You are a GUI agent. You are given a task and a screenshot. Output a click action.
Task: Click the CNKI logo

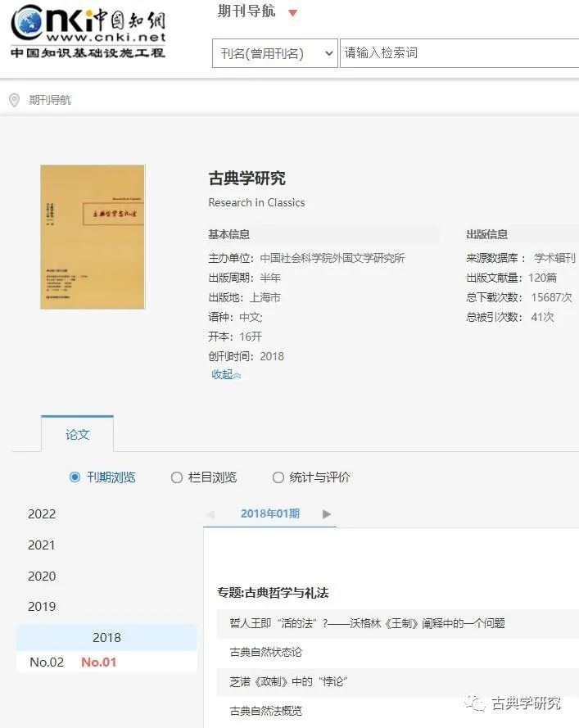pos(88,31)
